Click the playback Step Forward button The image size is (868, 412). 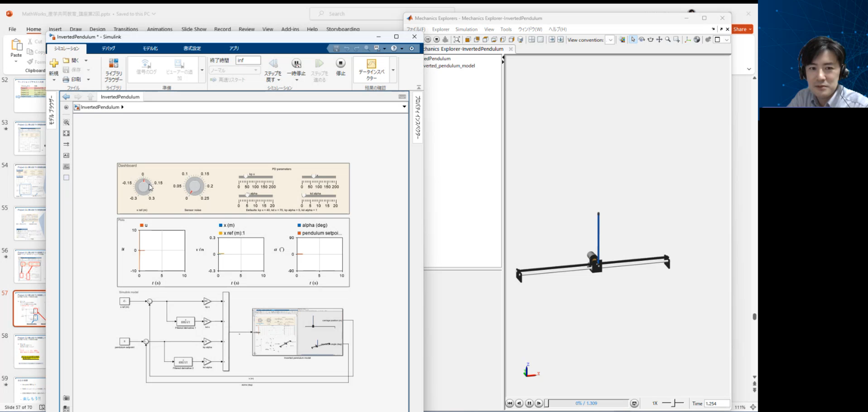[x=539, y=403]
